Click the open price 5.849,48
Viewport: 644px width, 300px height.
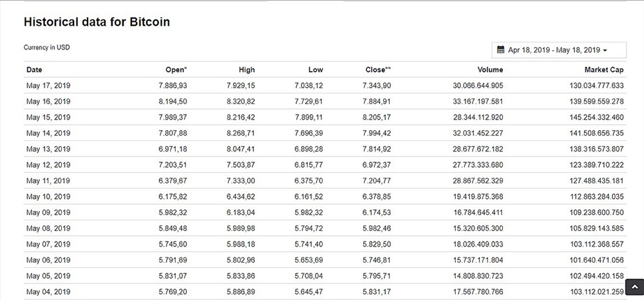(173, 228)
